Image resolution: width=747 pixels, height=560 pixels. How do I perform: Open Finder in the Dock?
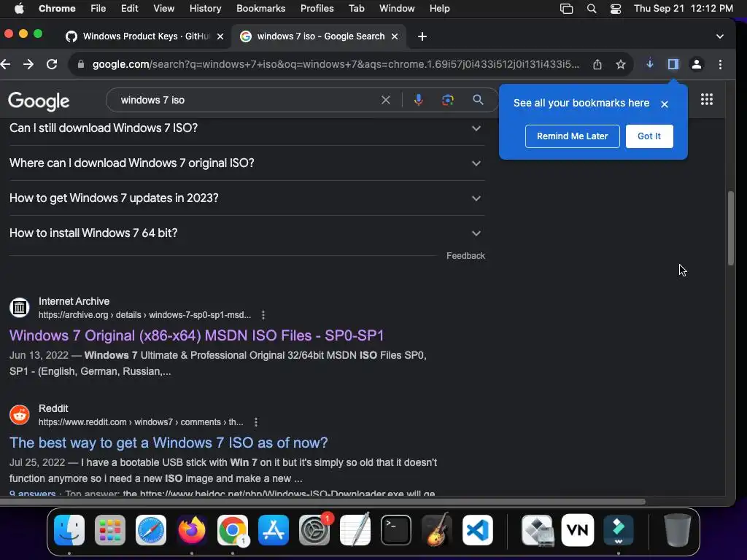pos(69,530)
